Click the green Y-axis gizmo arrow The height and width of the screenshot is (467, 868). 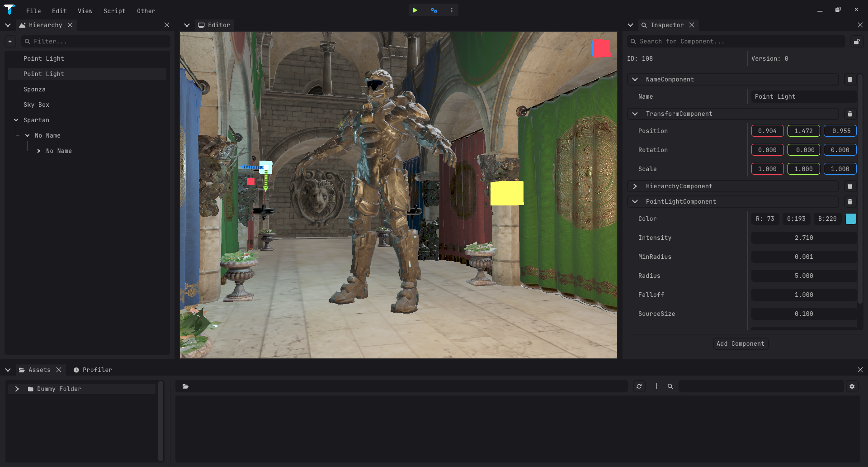point(266,182)
